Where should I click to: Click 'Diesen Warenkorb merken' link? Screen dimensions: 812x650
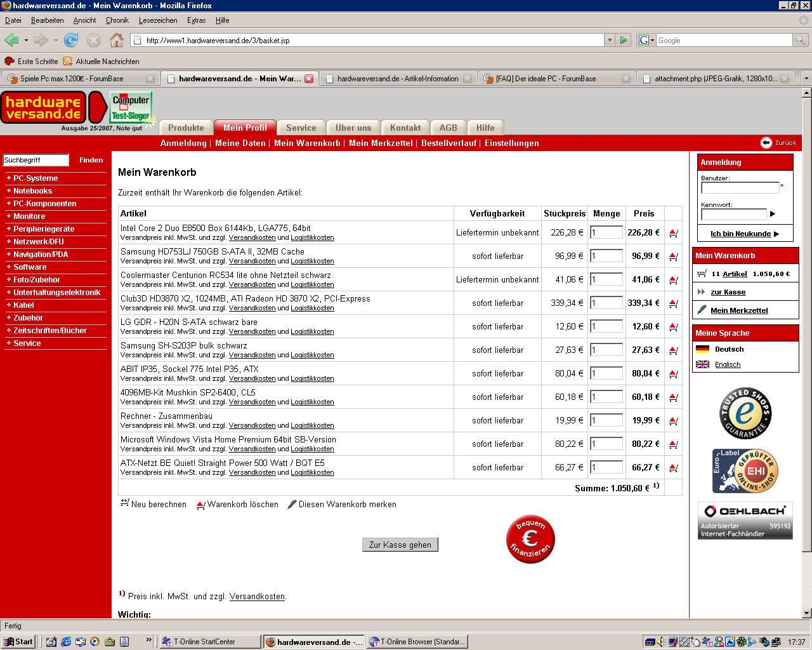(x=342, y=504)
